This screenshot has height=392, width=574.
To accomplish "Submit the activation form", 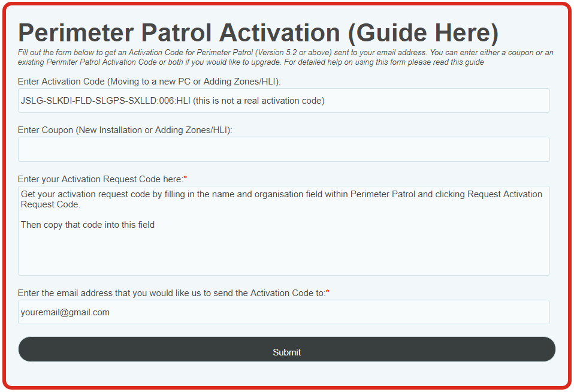I will (x=286, y=349).
